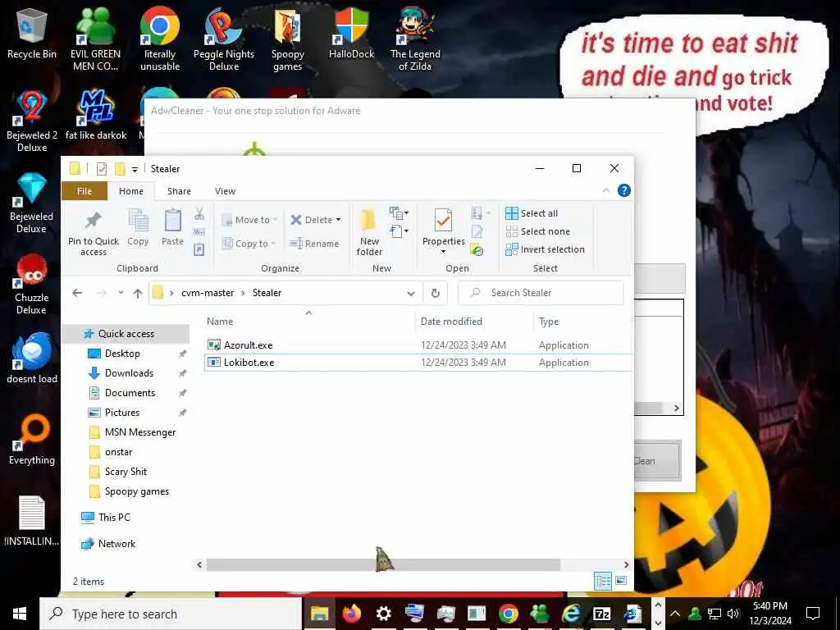Open Settings gear on the taskbar
Screen dimensions: 840x630
click(x=383, y=614)
